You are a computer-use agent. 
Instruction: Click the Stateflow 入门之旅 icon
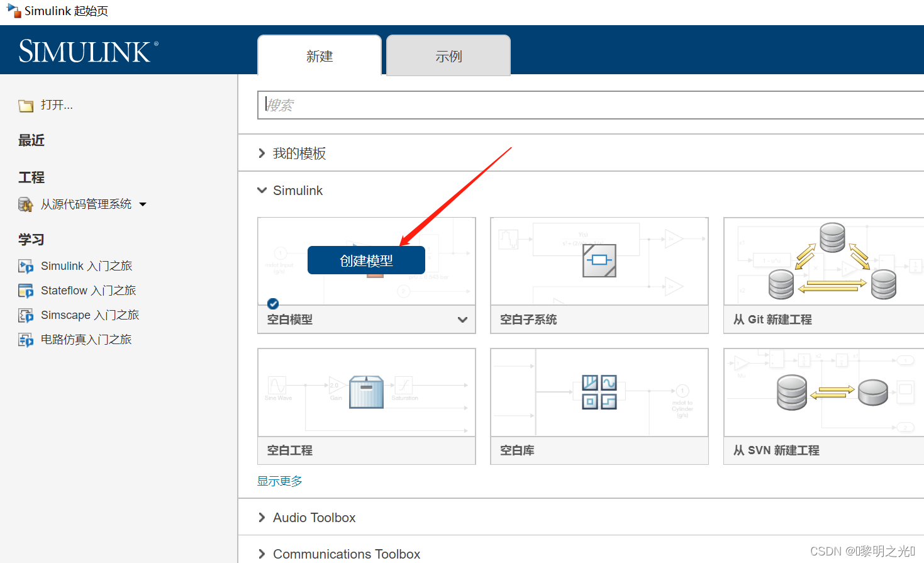(26, 291)
